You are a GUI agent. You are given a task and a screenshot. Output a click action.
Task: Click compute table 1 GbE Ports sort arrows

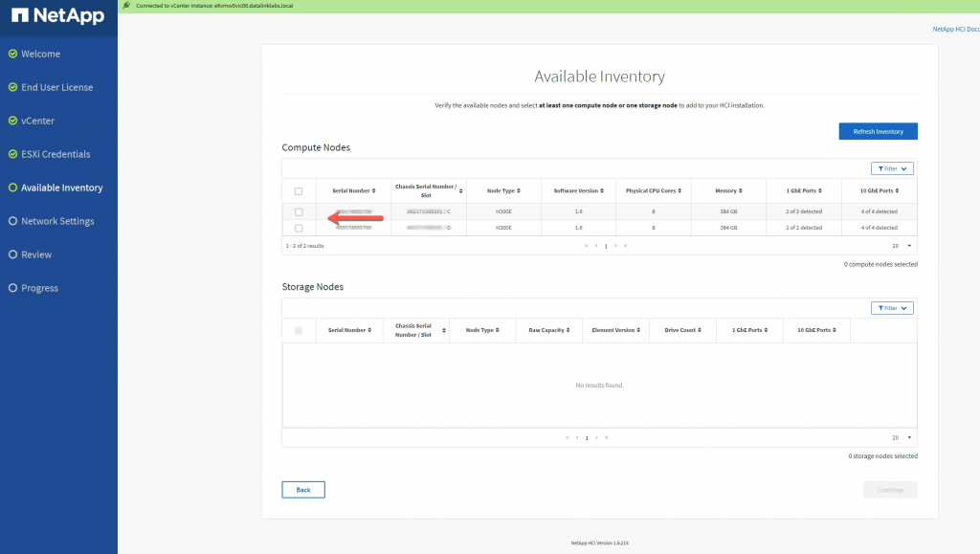coord(820,190)
